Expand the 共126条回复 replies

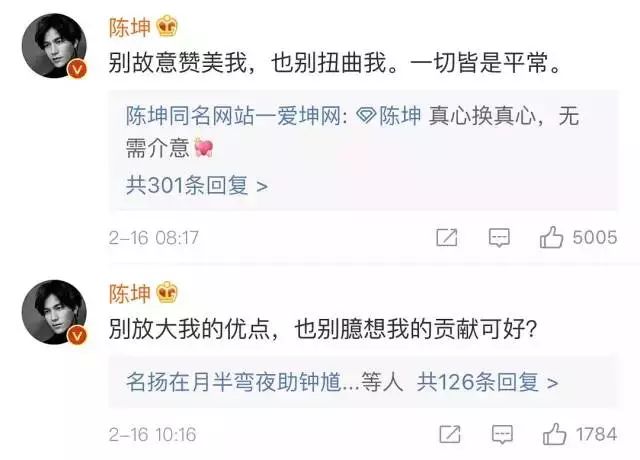487,382
